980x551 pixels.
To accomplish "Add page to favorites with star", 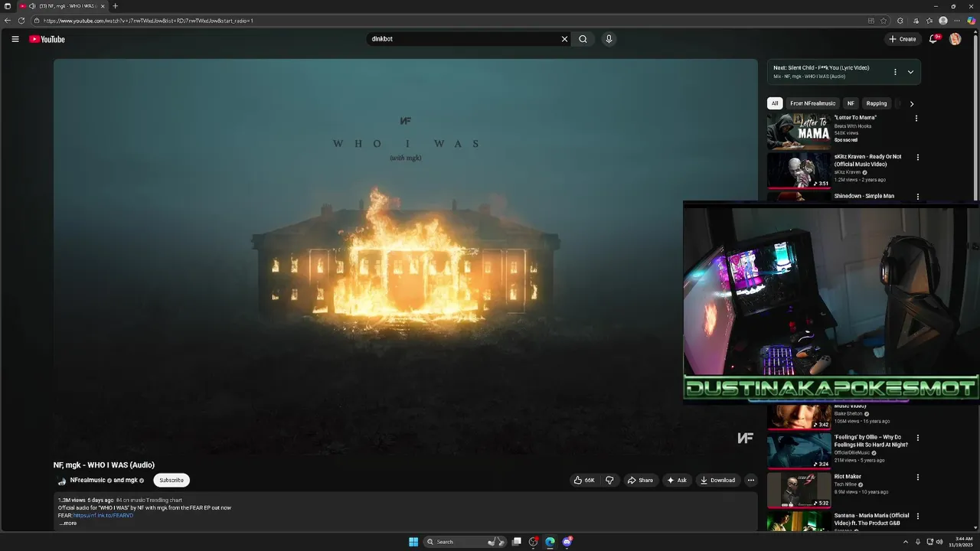I will [x=884, y=21].
